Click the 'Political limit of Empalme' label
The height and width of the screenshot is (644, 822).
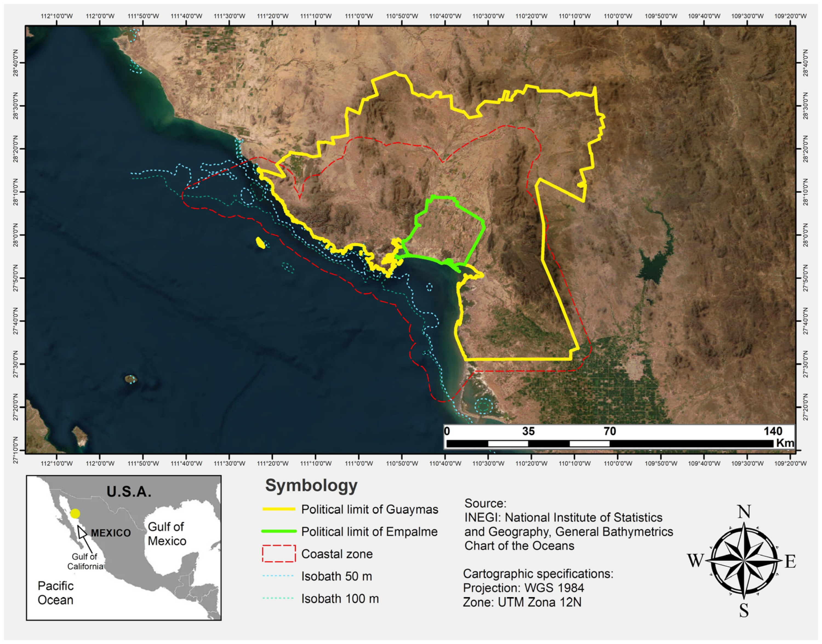tap(369, 532)
